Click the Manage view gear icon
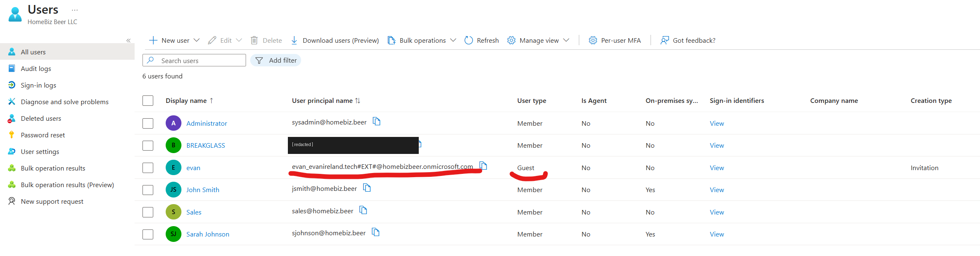Screen dimensions: 980x256 pyautogui.click(x=512, y=40)
